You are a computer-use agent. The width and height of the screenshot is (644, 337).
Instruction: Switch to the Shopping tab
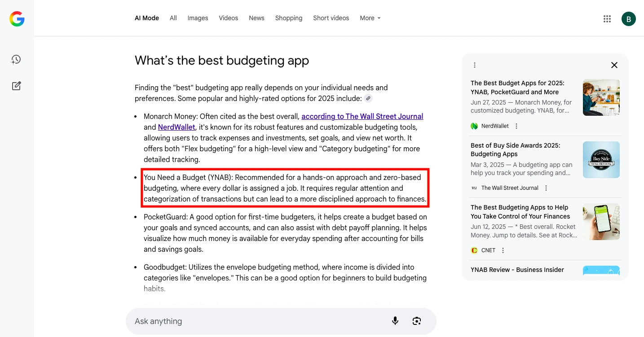(x=288, y=18)
